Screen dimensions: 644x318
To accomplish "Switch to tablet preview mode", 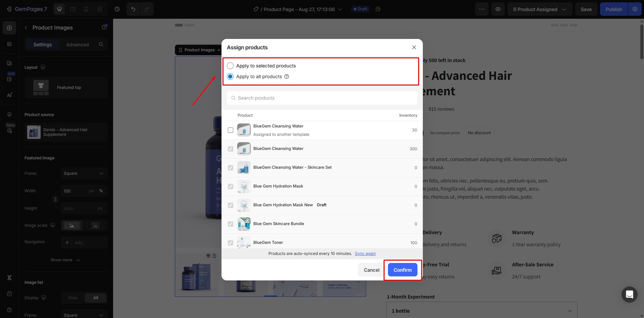I will click(73, 9).
